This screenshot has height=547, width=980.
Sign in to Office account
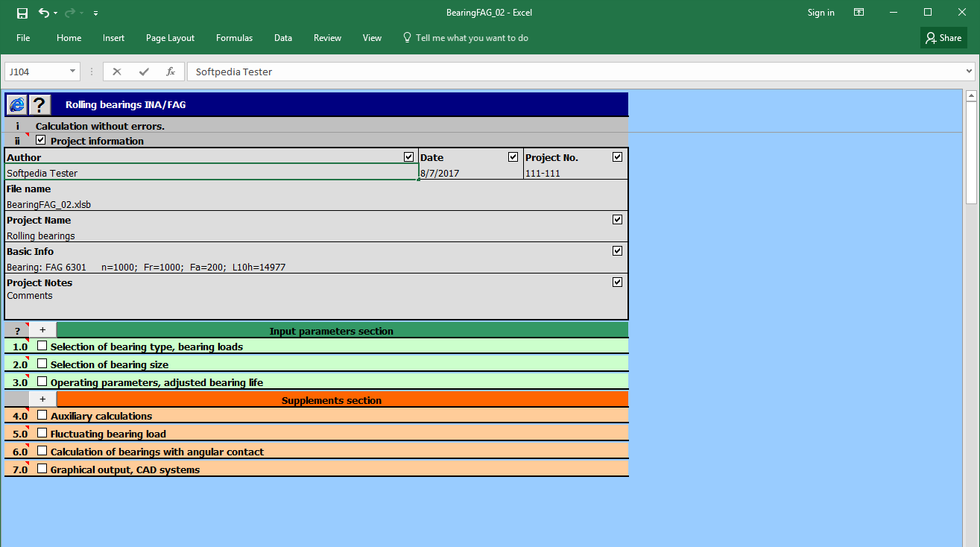tap(821, 13)
